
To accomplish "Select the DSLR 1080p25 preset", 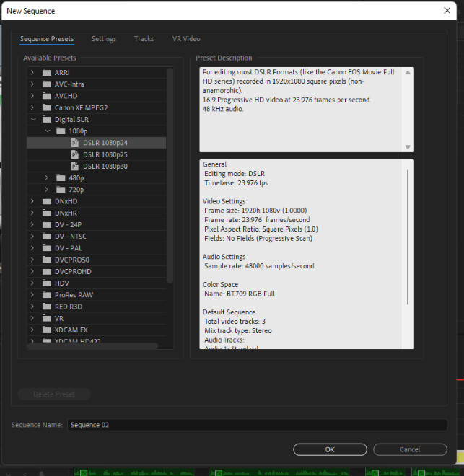I will (x=97, y=154).
